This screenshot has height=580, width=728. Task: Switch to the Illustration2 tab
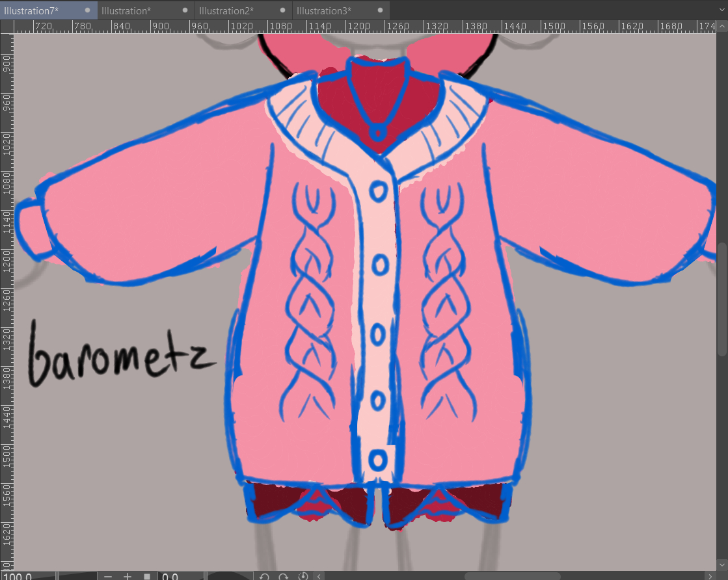pyautogui.click(x=226, y=10)
